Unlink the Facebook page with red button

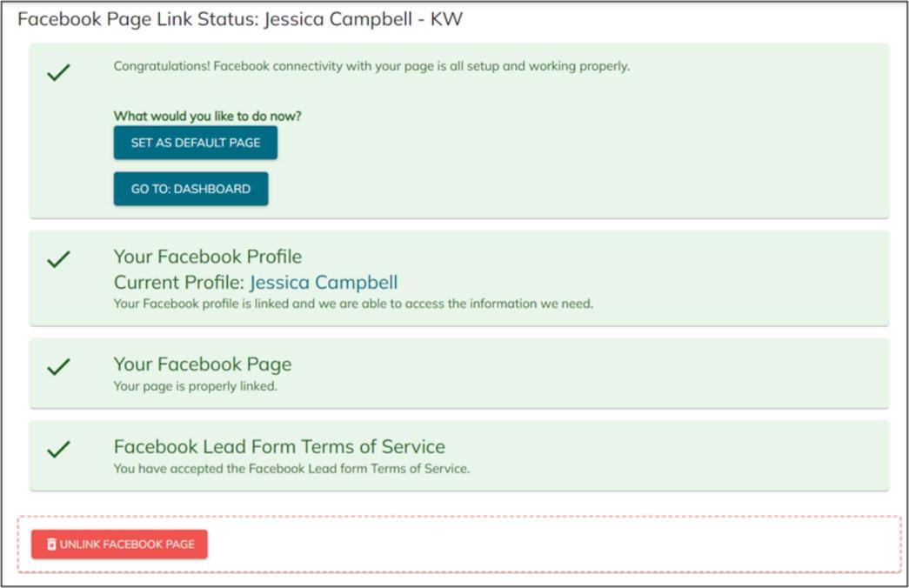coord(119,544)
